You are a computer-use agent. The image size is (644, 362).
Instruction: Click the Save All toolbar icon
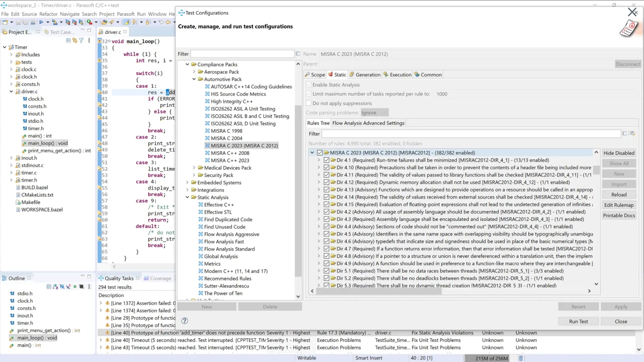(x=26, y=22)
